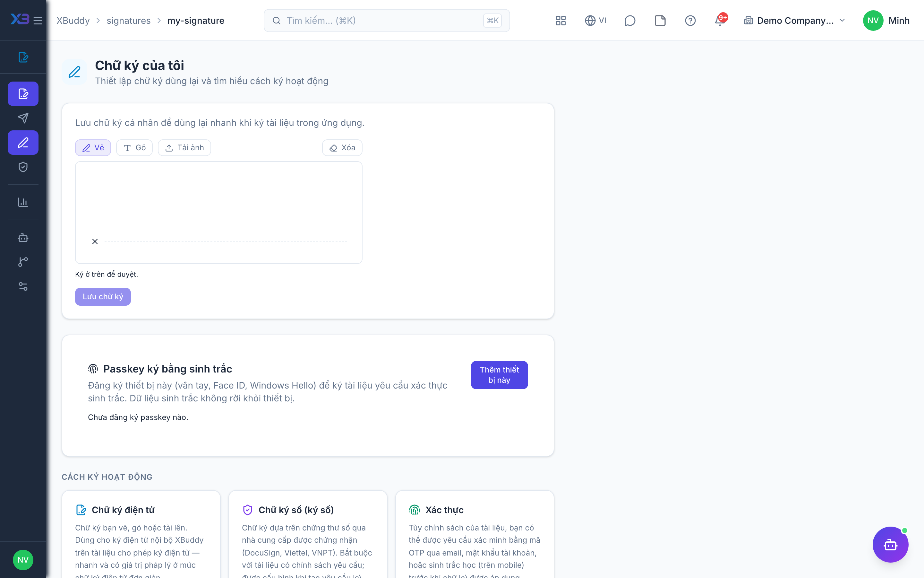Click the X3 logo
The image size is (924, 578).
(20, 19)
